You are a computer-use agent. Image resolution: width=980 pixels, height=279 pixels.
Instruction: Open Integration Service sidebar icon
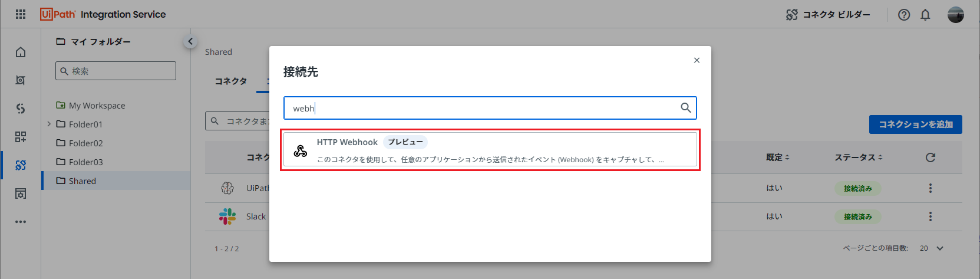(x=21, y=165)
